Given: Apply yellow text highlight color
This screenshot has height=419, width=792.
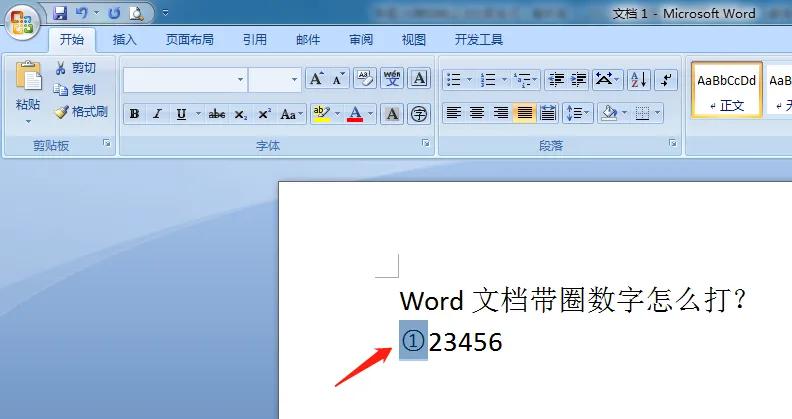Looking at the screenshot, I should coord(321,114).
